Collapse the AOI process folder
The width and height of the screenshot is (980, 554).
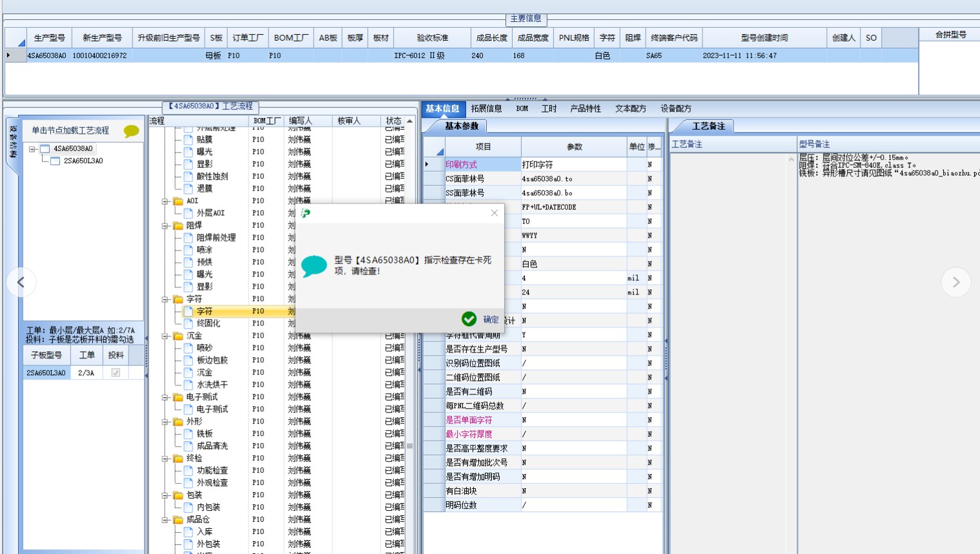(165, 201)
